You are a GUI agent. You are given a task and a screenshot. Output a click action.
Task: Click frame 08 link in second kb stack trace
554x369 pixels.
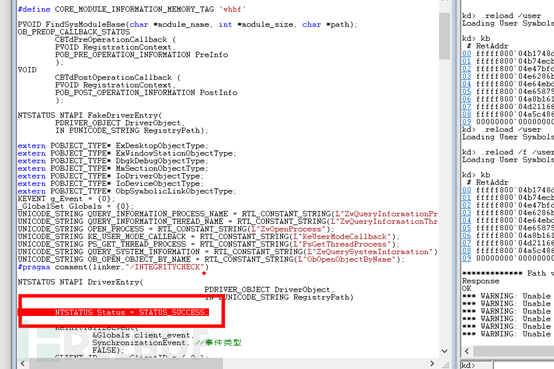pyautogui.click(x=466, y=251)
